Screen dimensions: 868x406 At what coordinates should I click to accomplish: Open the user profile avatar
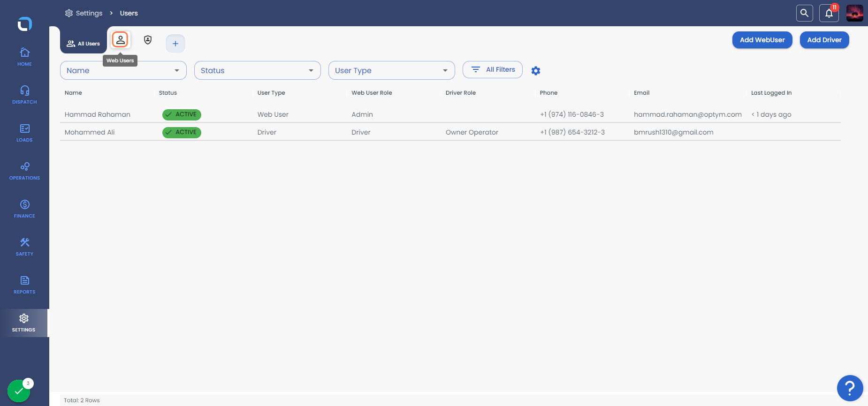click(x=854, y=13)
